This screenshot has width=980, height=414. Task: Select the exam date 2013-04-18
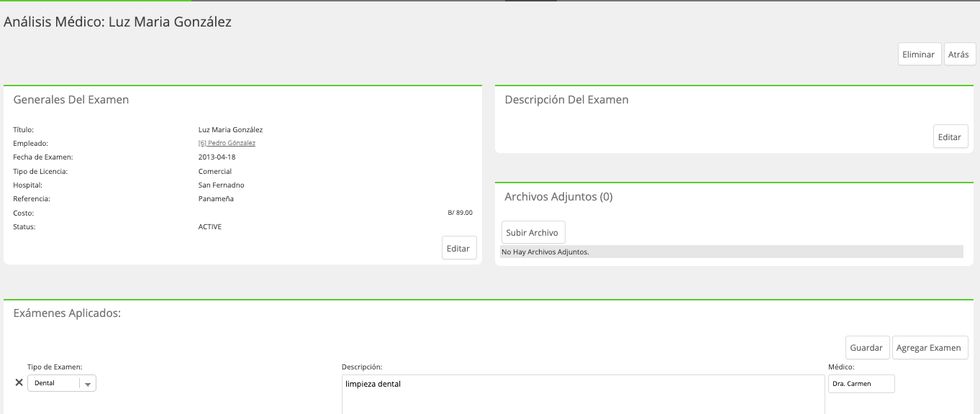pos(217,157)
